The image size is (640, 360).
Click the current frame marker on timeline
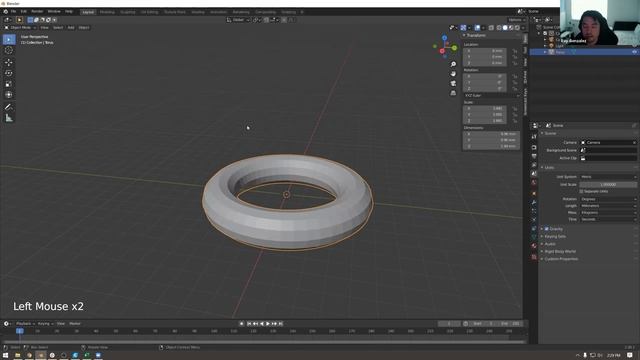(20, 331)
